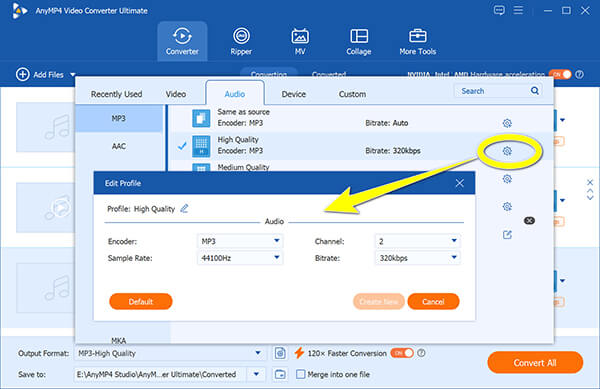
Task: Click the Converted tab behind the popup
Action: 329,73
